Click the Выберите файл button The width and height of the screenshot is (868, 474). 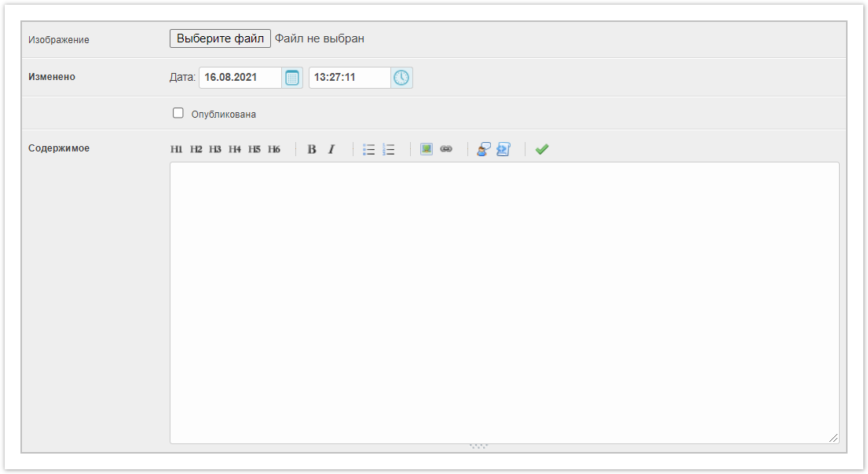(220, 38)
